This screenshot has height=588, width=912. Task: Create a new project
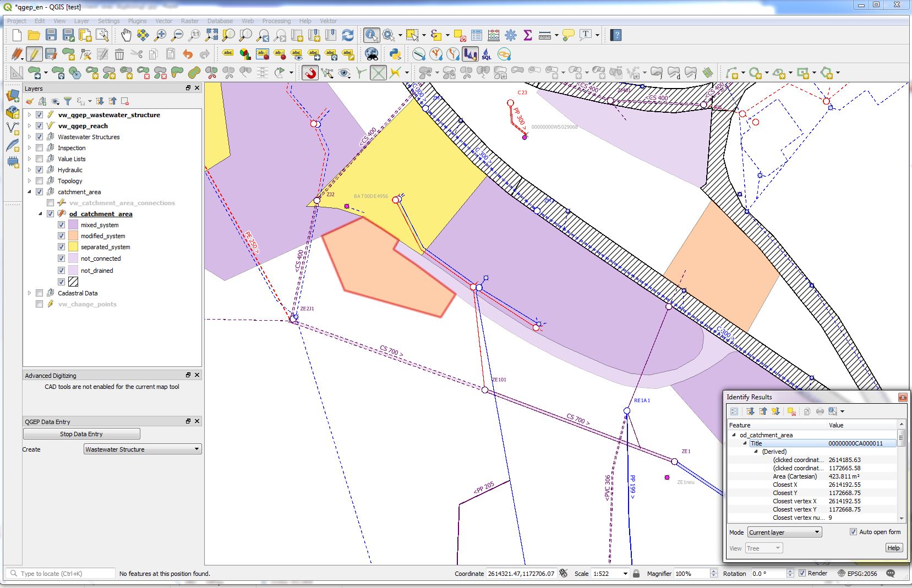(x=17, y=36)
